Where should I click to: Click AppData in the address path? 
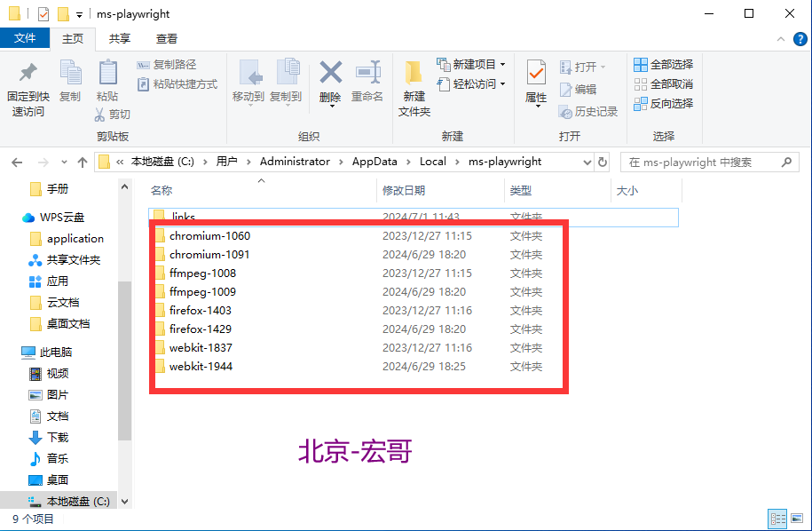(374, 162)
